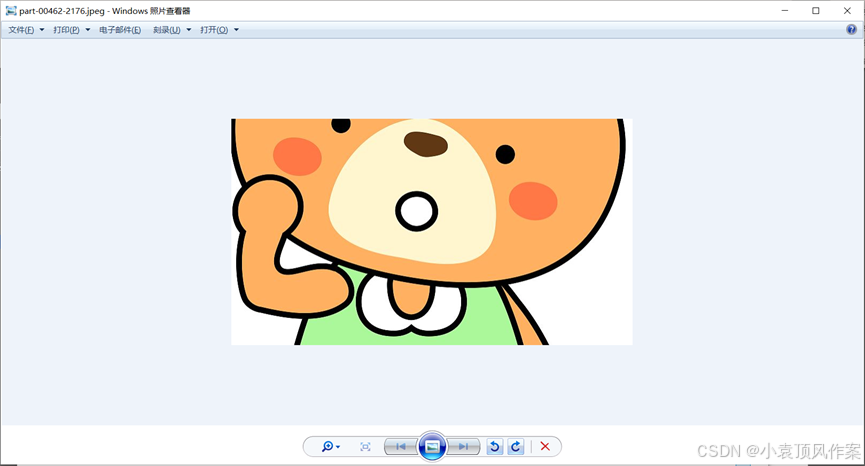Click the cartoon bear image
865x466 pixels.
[431, 232]
